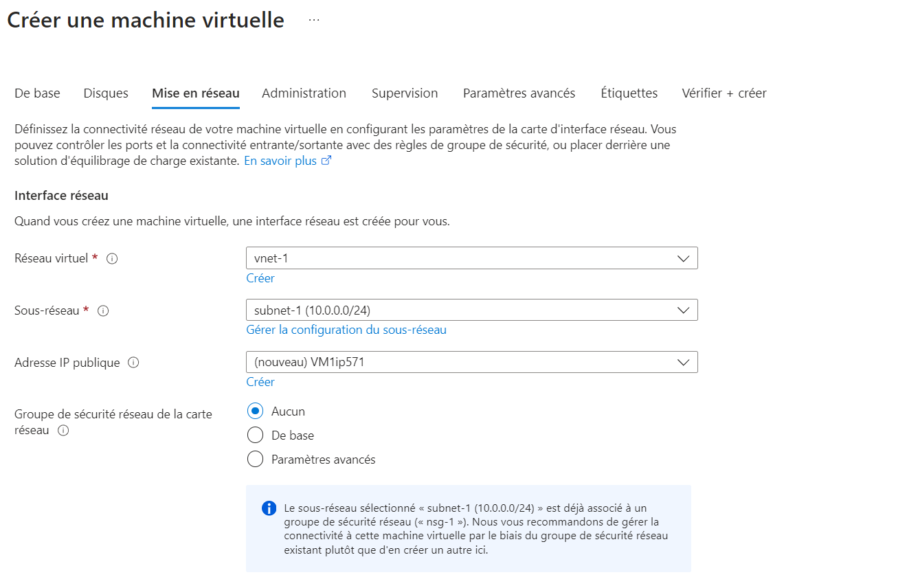Screen dimensions: 907x588
Task: Select the De base radio option
Action: [x=255, y=436]
